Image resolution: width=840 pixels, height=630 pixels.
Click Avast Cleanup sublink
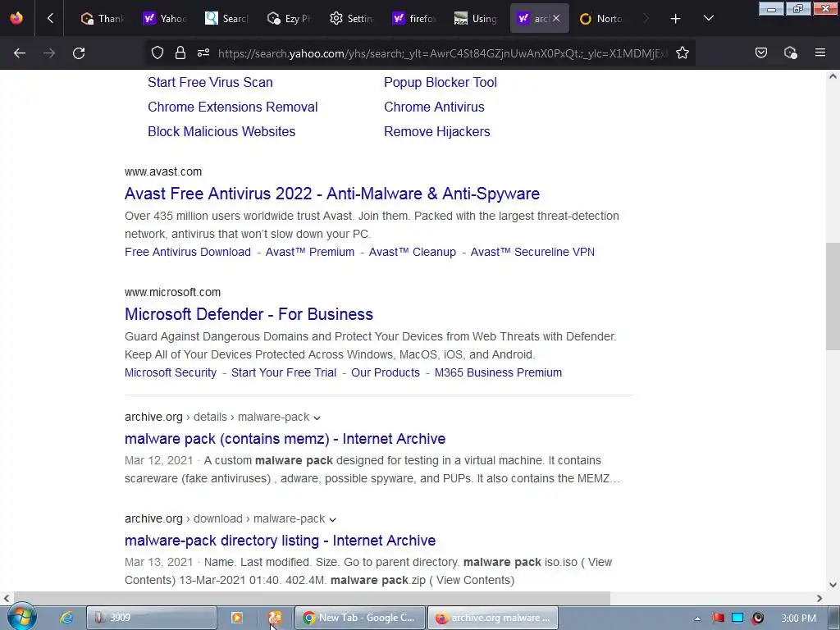[x=412, y=252]
